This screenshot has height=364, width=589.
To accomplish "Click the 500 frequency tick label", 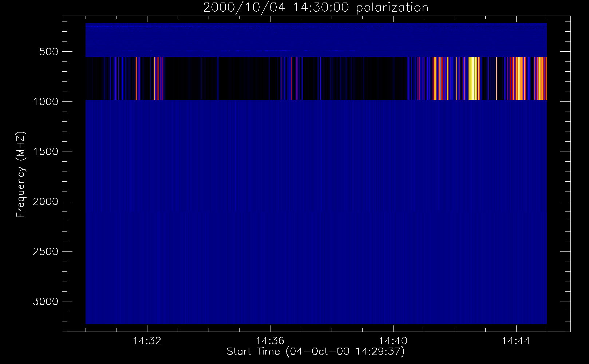I will point(48,52).
